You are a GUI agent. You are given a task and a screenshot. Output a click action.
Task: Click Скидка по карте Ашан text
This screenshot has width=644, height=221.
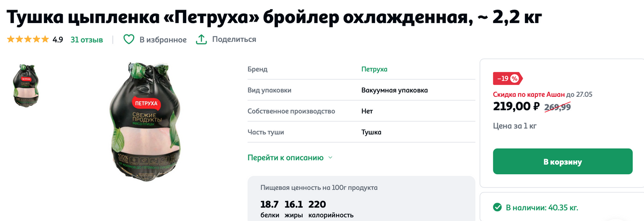pos(529,94)
